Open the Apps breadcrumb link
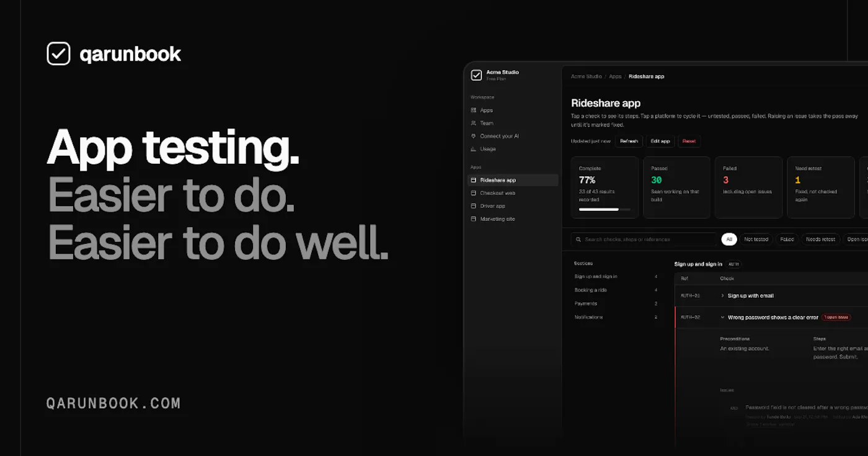This screenshot has height=456, width=868. click(x=615, y=76)
